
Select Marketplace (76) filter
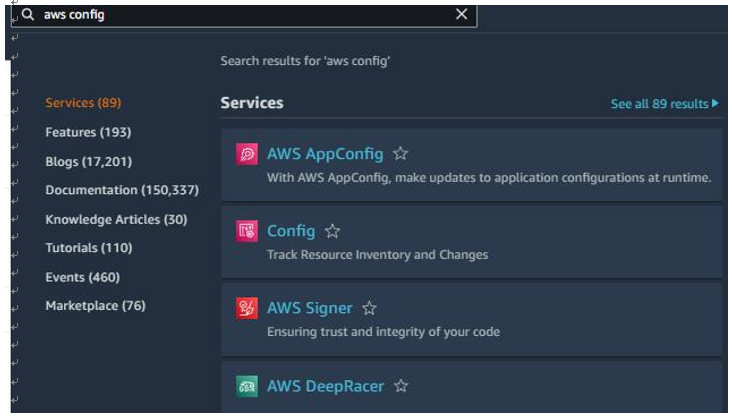tap(95, 306)
